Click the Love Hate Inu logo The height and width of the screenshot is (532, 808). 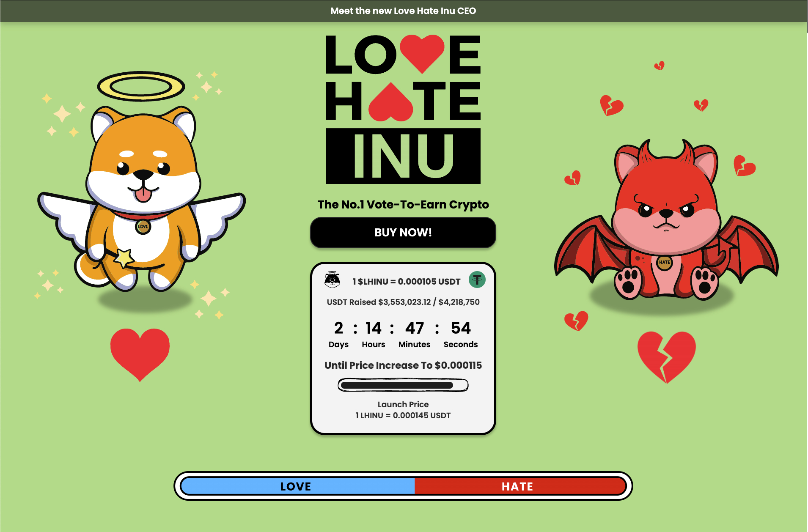[x=403, y=109]
